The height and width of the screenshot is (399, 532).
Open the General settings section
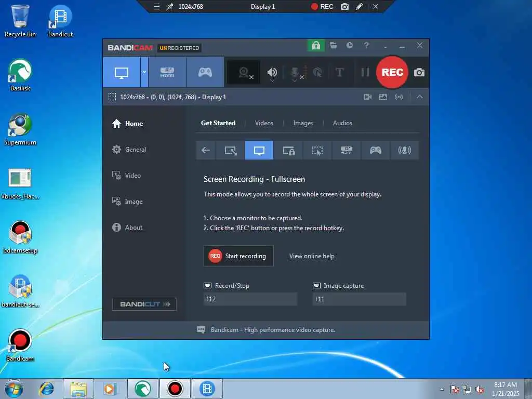129,150
